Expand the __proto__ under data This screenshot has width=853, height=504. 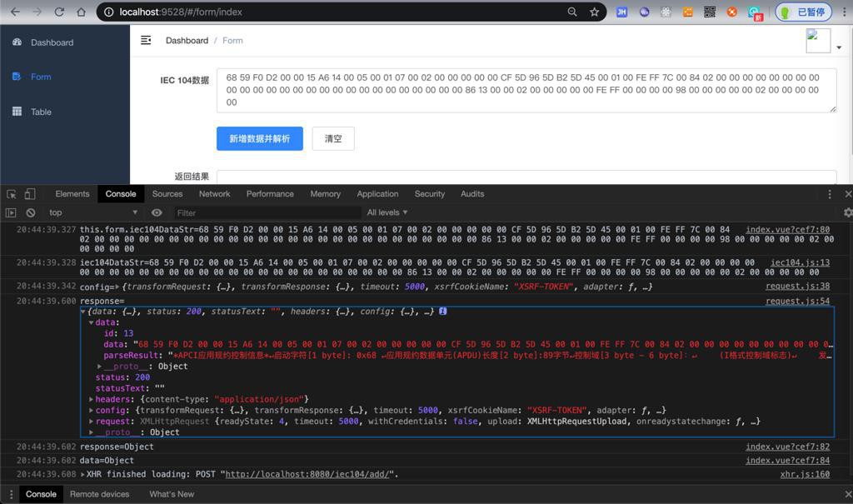click(x=99, y=367)
